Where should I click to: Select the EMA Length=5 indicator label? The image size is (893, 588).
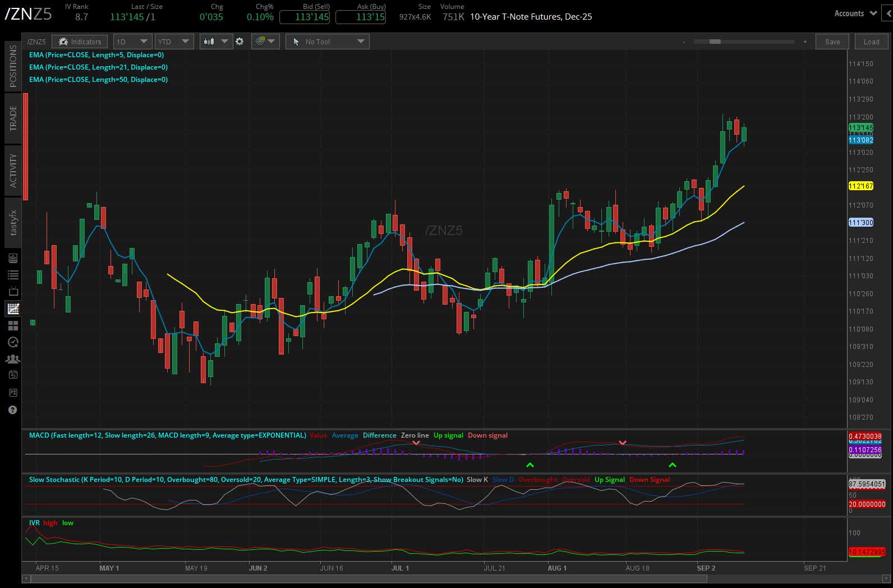coord(96,55)
